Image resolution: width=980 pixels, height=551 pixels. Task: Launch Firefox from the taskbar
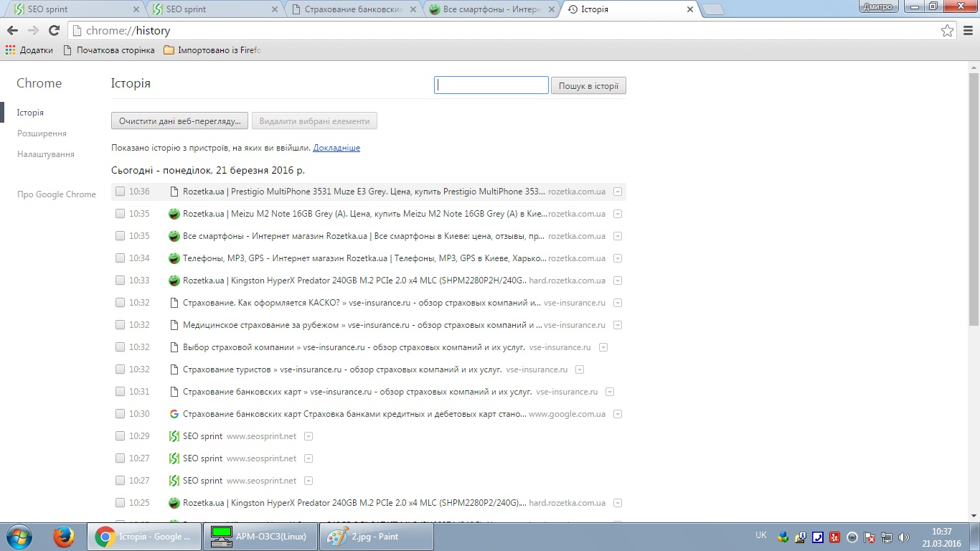(64, 537)
